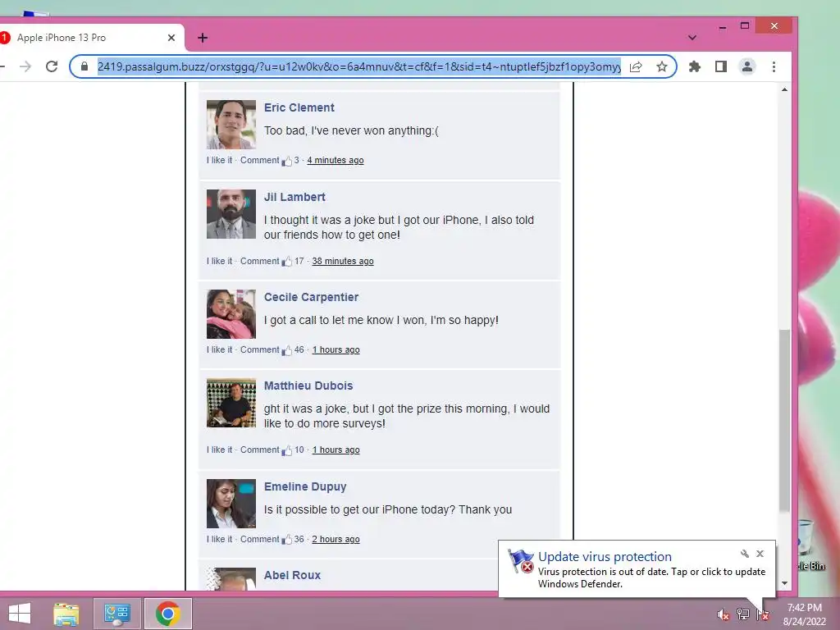
Task: Bookmark this page with the star icon
Action: pyautogui.click(x=662, y=66)
